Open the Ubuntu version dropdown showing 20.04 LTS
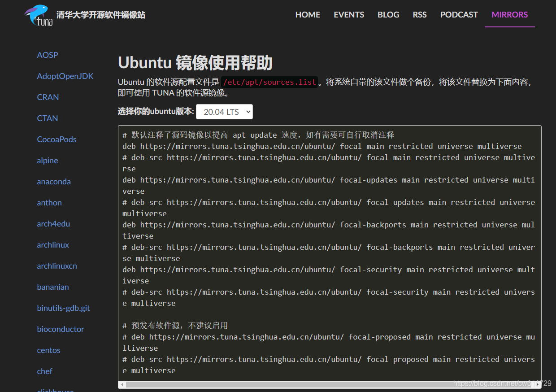Image resolution: width=556 pixels, height=392 pixels. 224,112
